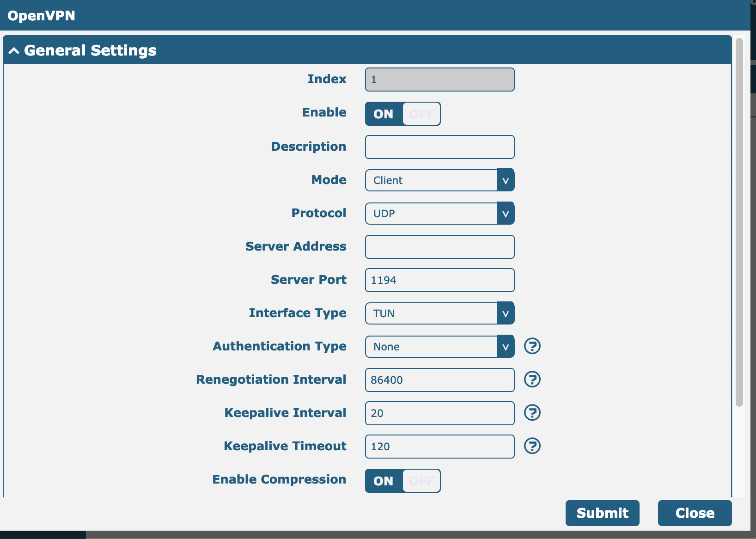Click the Mode label

point(329,180)
